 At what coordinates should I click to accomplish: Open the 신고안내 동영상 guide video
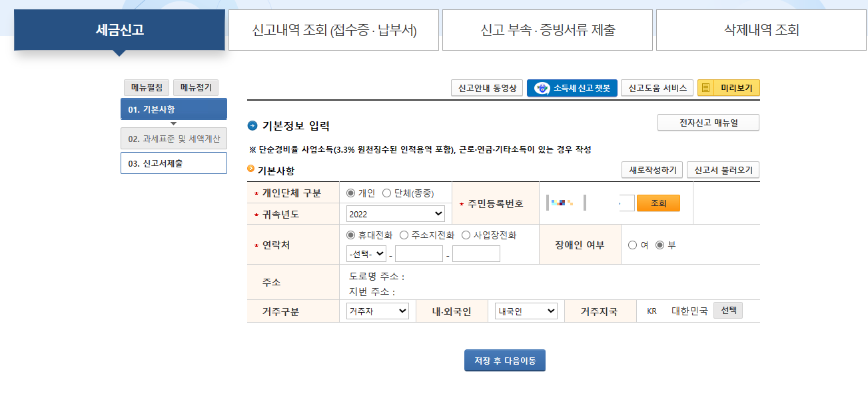(x=486, y=87)
